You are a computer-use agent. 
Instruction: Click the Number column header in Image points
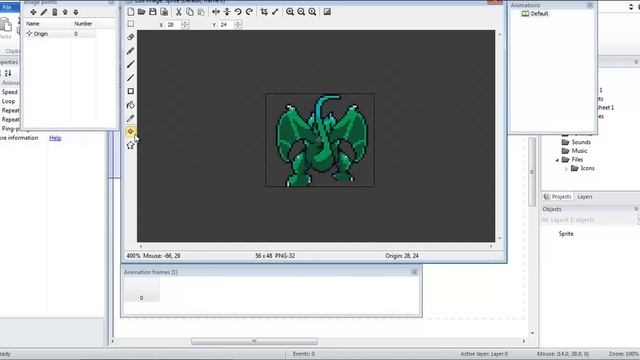[x=83, y=24]
